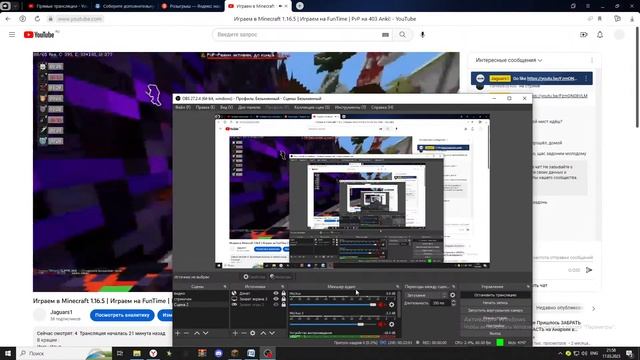The height and width of the screenshot is (360, 640).
Task: Open the Затухание transition dropdown
Action: [x=426, y=295]
